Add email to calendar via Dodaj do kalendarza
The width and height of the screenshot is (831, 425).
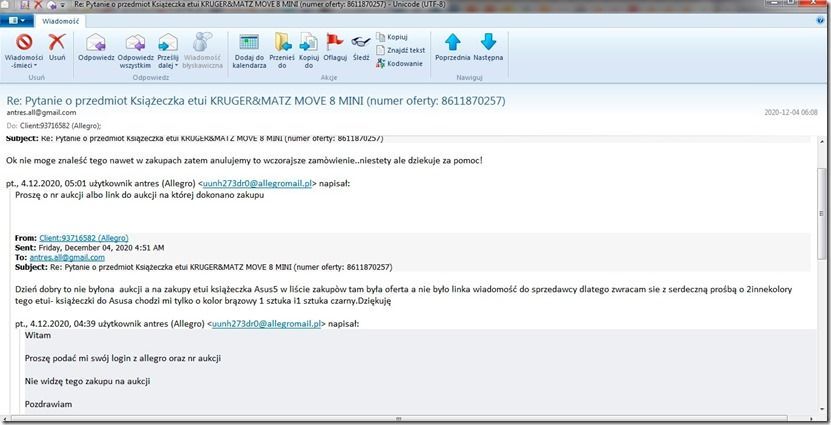pyautogui.click(x=249, y=50)
